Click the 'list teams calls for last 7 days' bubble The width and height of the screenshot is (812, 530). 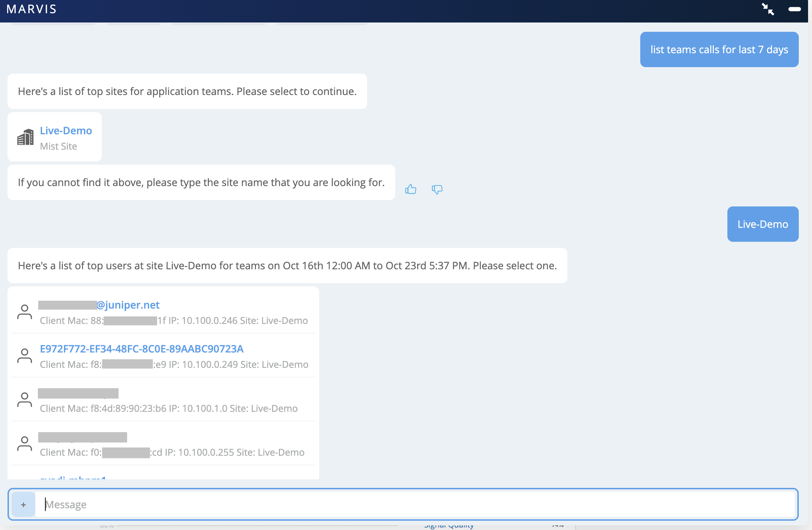click(x=719, y=50)
